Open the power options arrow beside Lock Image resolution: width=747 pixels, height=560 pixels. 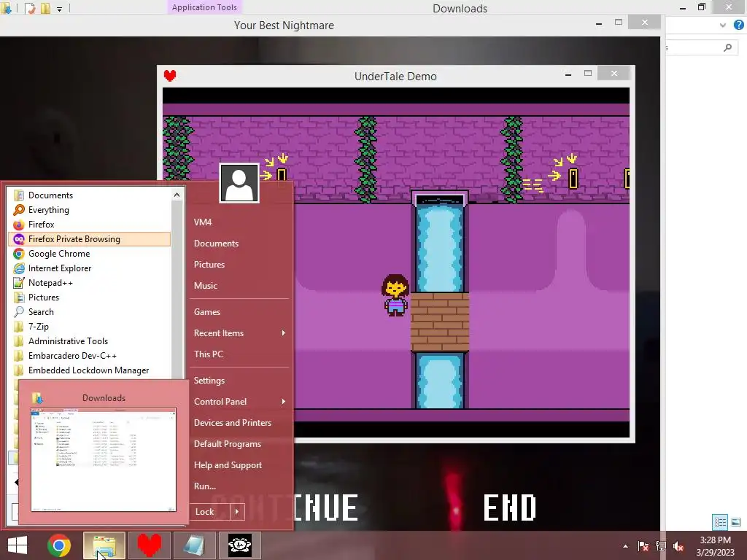click(237, 512)
